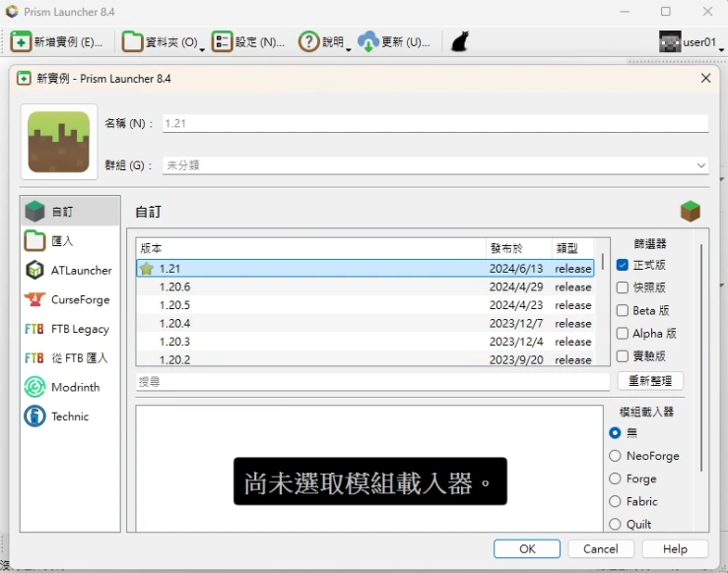The image size is (728, 573).
Task: Select FTB Legacy in sidebar
Action: [35, 329]
